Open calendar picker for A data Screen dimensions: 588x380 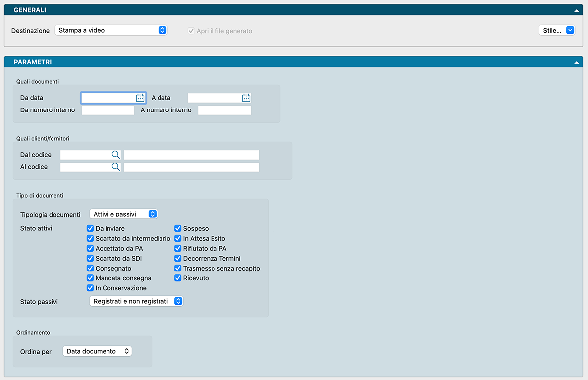(246, 98)
